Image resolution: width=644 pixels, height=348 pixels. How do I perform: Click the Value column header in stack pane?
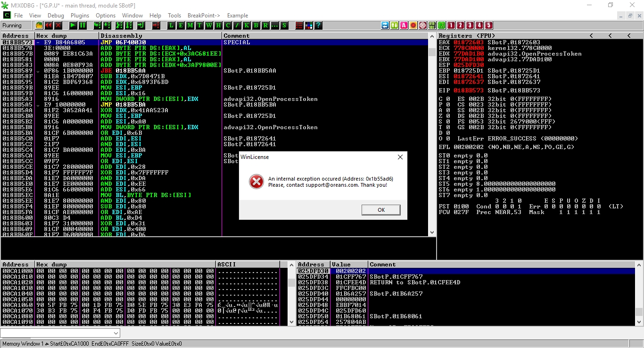point(349,265)
